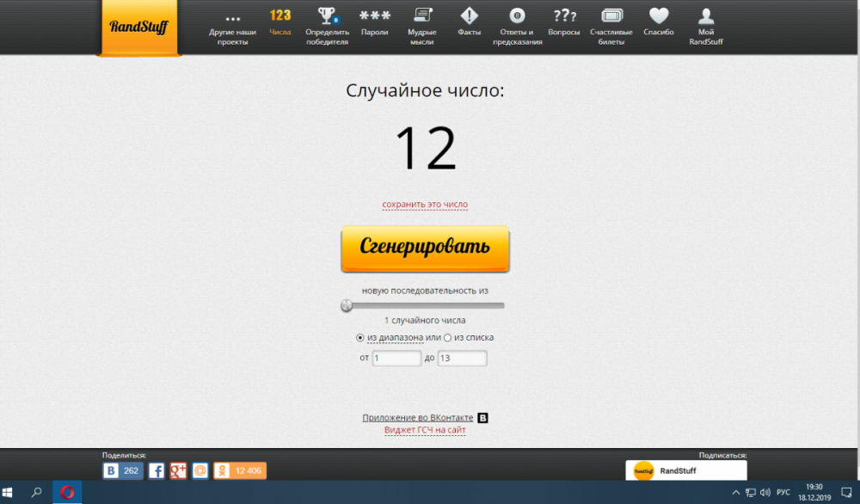Click the RandStuff logo banner

138,27
